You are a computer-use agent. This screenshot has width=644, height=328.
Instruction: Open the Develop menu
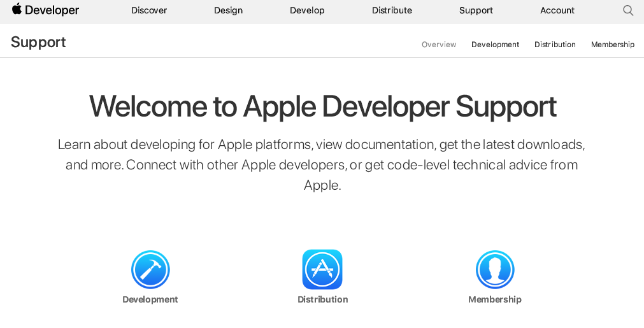click(x=307, y=11)
